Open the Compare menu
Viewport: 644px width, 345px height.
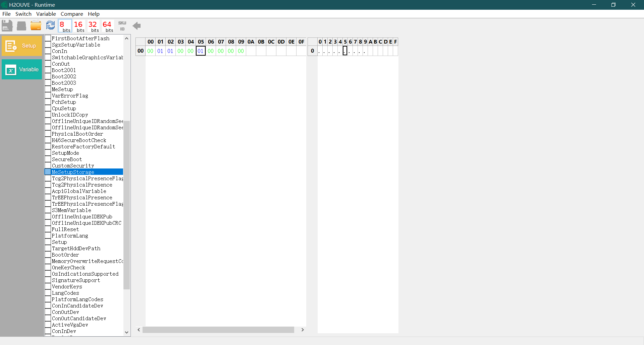click(x=72, y=14)
